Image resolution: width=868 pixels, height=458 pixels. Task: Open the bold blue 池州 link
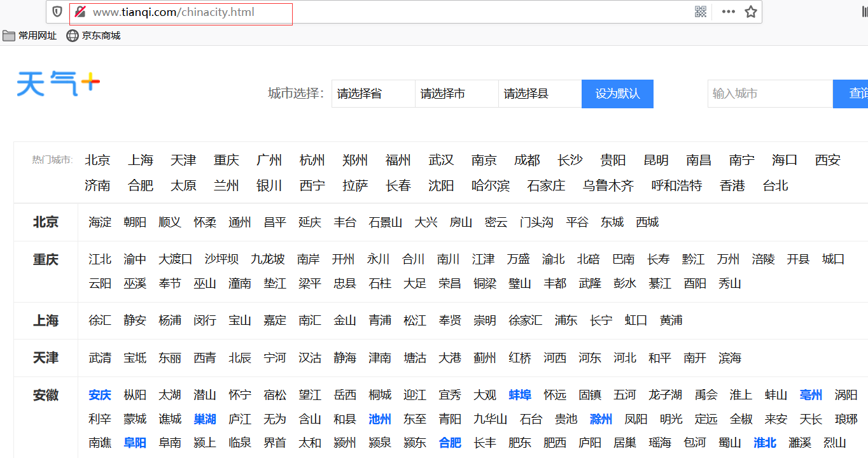(x=380, y=419)
